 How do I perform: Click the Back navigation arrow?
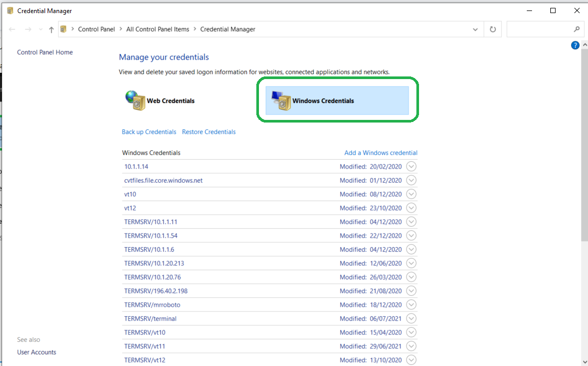click(x=12, y=29)
